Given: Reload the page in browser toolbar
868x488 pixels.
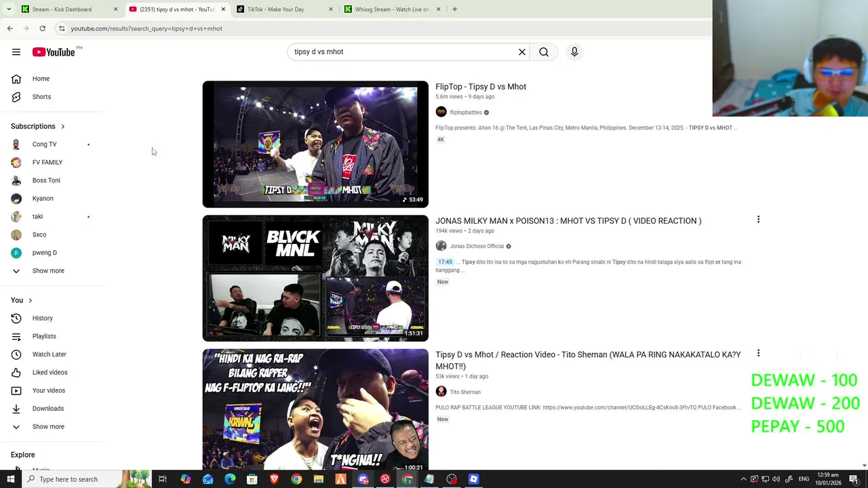Looking at the screenshot, I should tap(42, 28).
